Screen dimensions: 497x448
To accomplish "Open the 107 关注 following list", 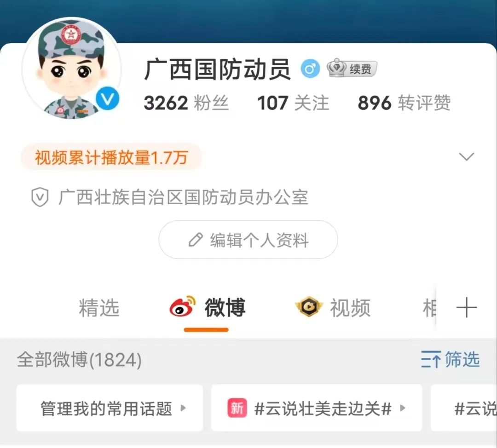I will [293, 103].
